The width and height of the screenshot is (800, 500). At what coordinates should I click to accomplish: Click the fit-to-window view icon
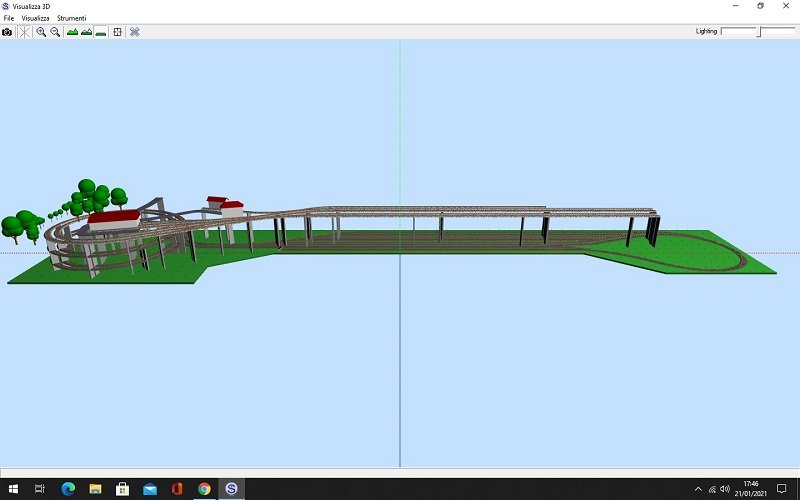pyautogui.click(x=118, y=32)
